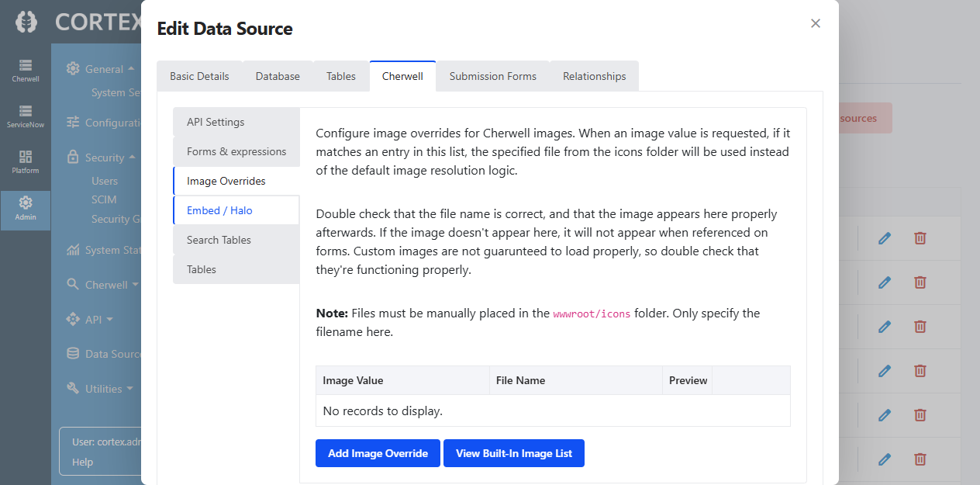Viewport: 980px width, 485px height.
Task: Click the Security lock icon
Action: tap(73, 157)
